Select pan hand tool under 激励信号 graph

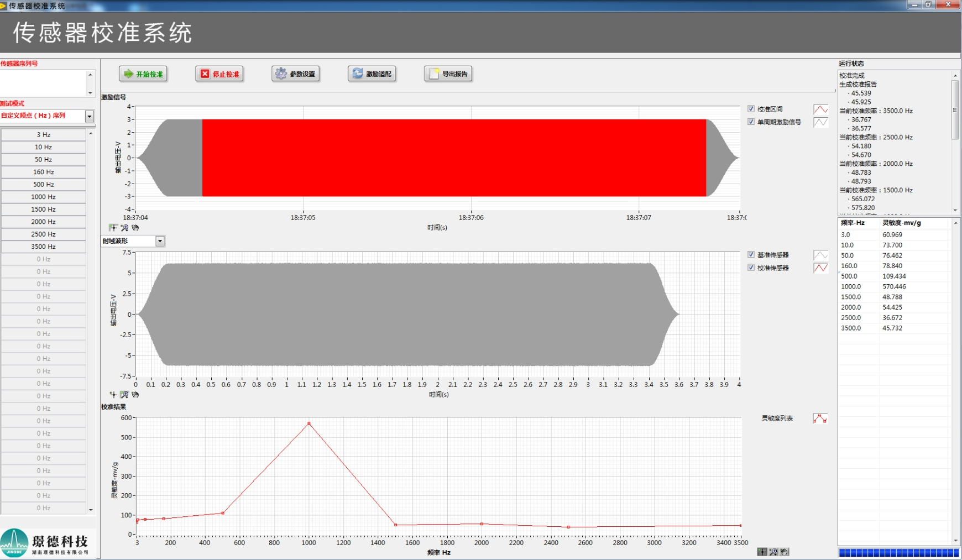coord(135,228)
